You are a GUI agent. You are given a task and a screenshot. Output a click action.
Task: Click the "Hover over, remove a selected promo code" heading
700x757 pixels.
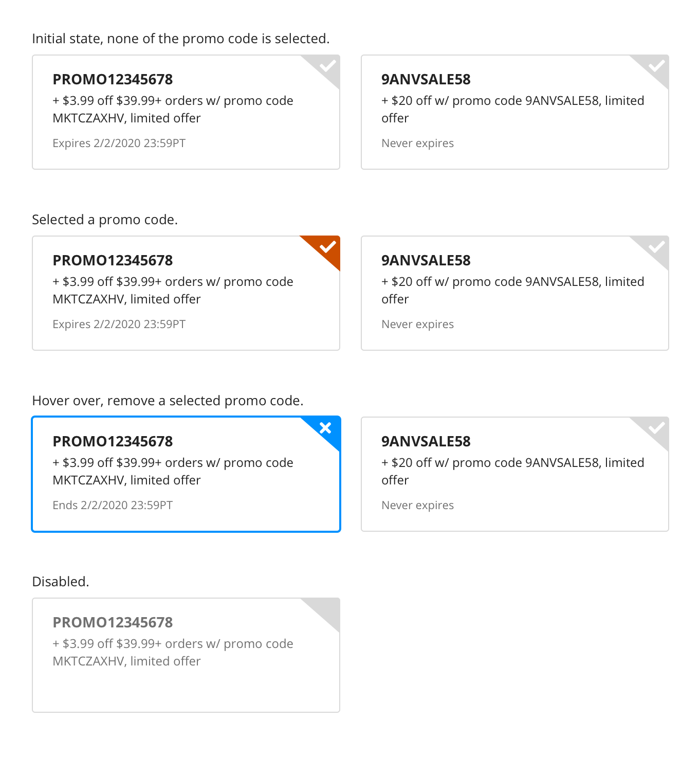[x=168, y=401]
